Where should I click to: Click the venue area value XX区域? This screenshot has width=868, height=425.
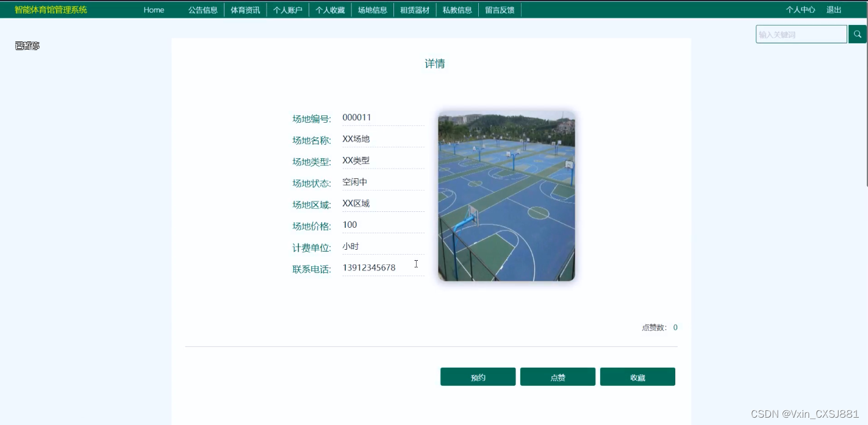[x=356, y=203]
